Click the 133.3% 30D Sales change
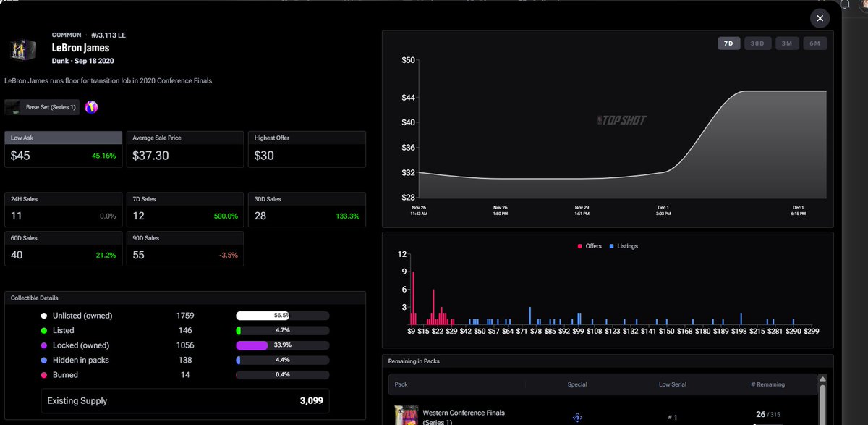 tap(347, 216)
